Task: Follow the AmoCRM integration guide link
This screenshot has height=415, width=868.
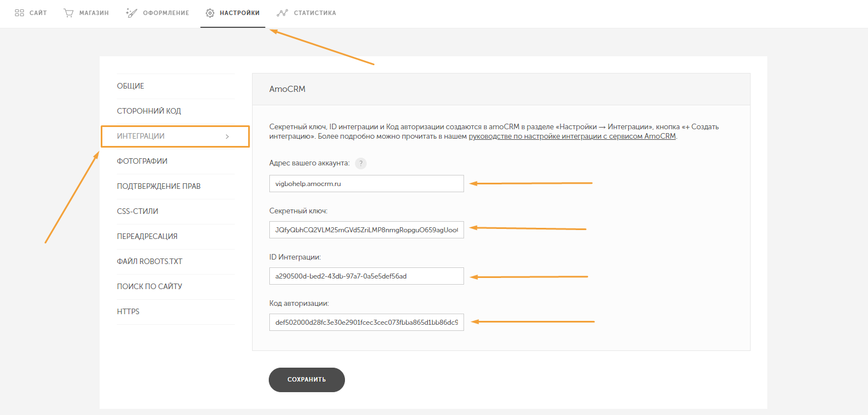Action: pyautogui.click(x=573, y=136)
